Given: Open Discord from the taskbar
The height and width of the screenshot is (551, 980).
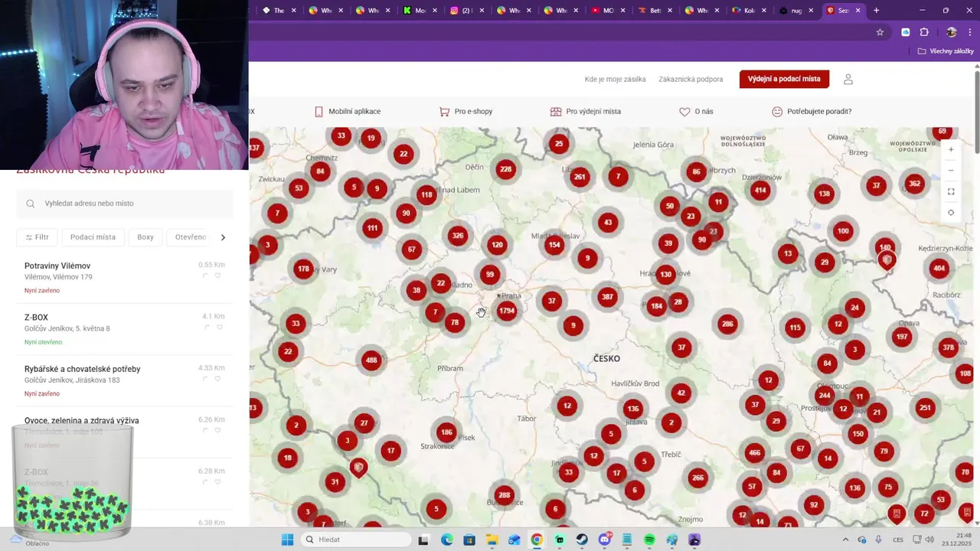Looking at the screenshot, I should (x=604, y=540).
